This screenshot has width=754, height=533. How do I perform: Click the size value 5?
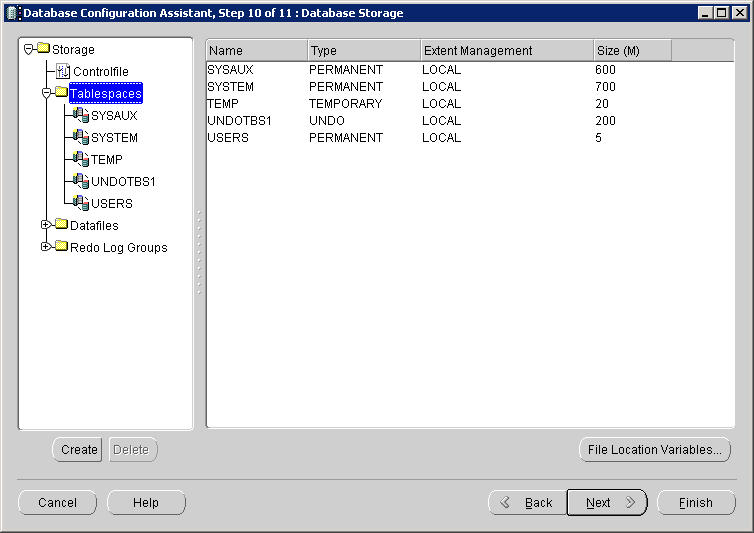coord(598,138)
